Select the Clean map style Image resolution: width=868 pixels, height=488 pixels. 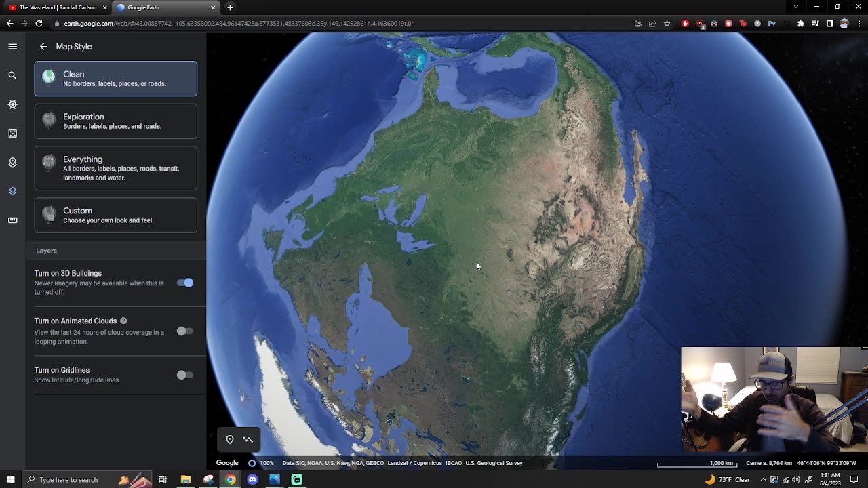116,79
